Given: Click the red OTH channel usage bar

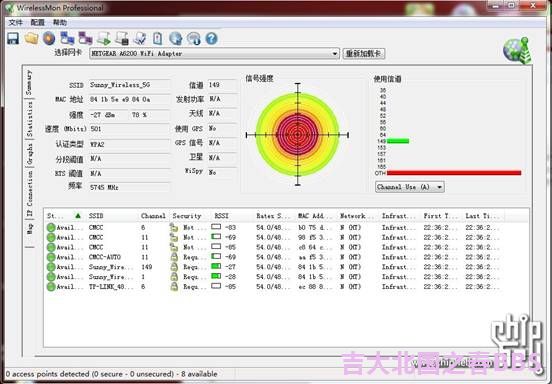Looking at the screenshot, I should click(454, 173).
